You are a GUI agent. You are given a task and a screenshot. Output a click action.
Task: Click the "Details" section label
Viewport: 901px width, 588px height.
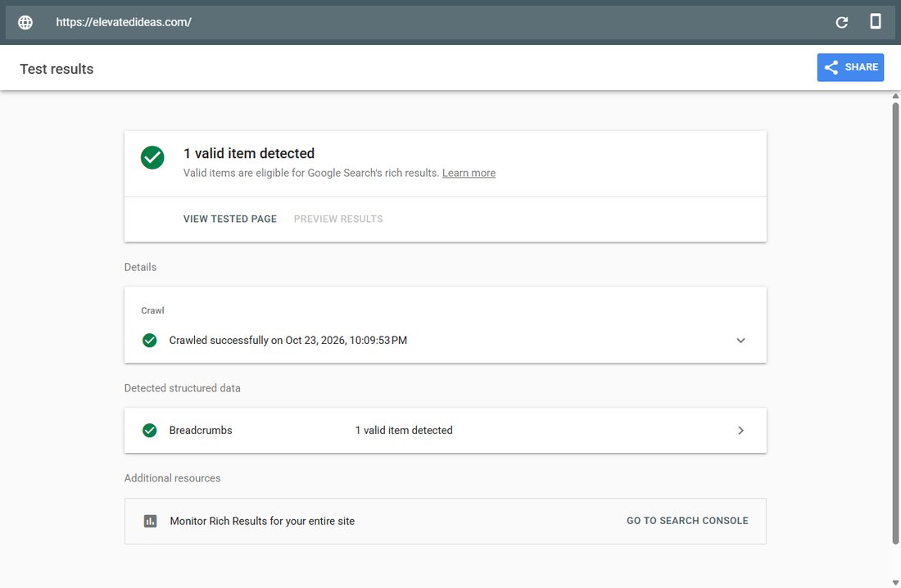[x=140, y=267]
